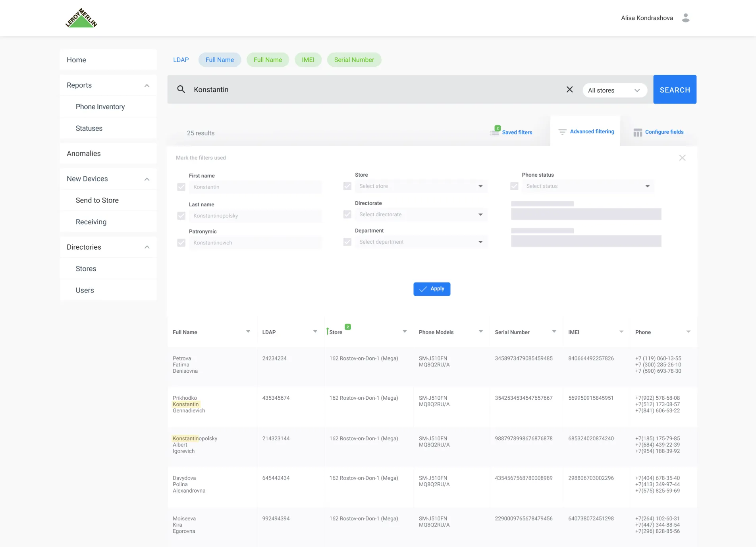This screenshot has width=756, height=547.
Task: Open Saved filters list icon
Action: click(494, 132)
